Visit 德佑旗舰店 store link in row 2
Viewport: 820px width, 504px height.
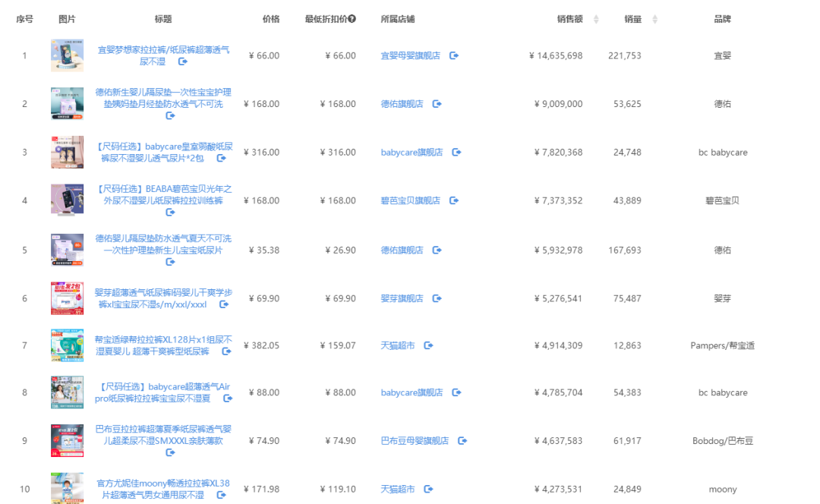[402, 104]
